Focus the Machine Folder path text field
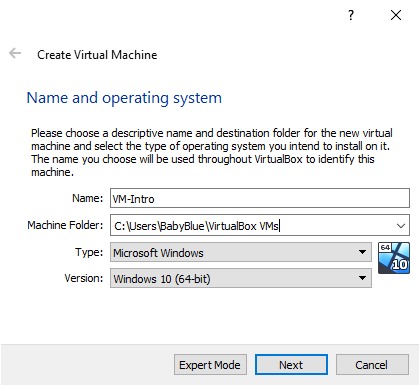Screen dimensions: 420x386 253,225
